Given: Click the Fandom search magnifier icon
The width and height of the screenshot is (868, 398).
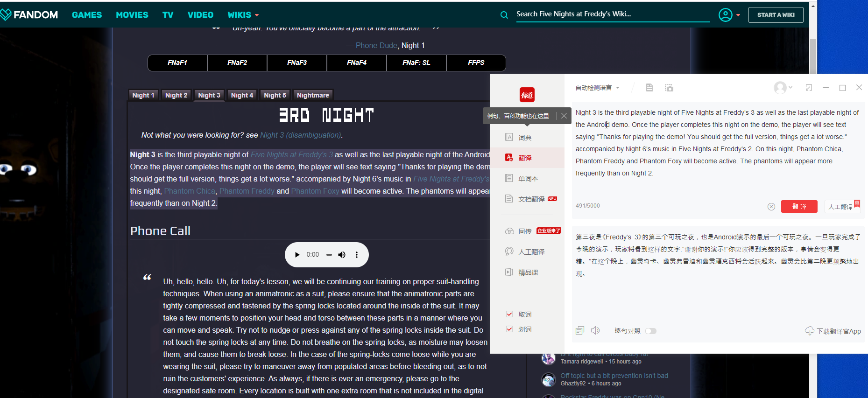Looking at the screenshot, I should (x=504, y=15).
